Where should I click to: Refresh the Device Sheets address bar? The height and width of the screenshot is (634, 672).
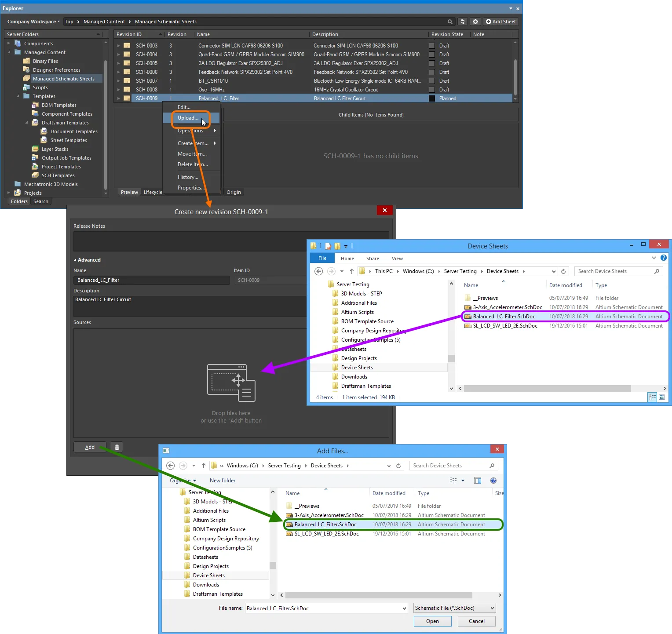pos(563,271)
